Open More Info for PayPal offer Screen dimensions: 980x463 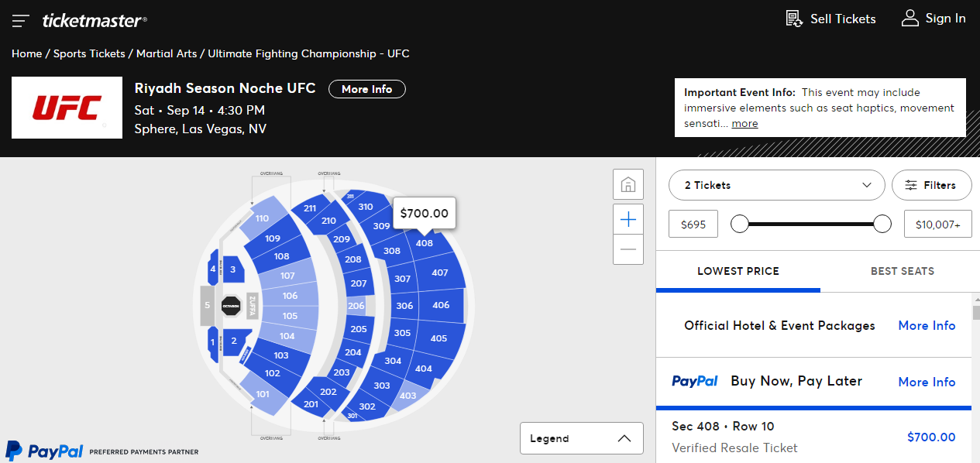tap(927, 382)
